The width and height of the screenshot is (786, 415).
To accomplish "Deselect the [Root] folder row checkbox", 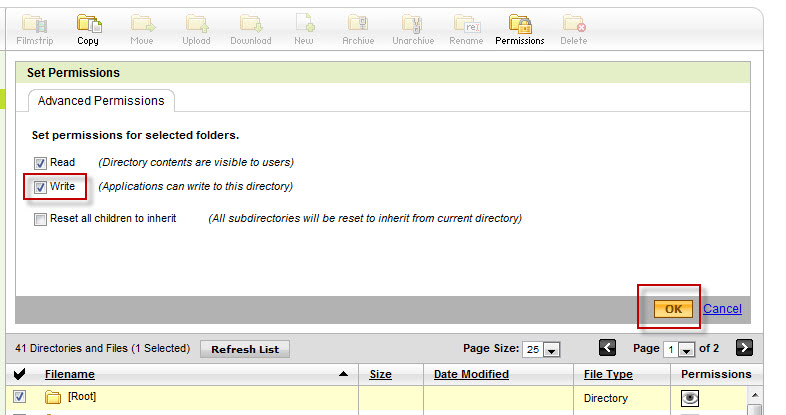I will pyautogui.click(x=19, y=397).
